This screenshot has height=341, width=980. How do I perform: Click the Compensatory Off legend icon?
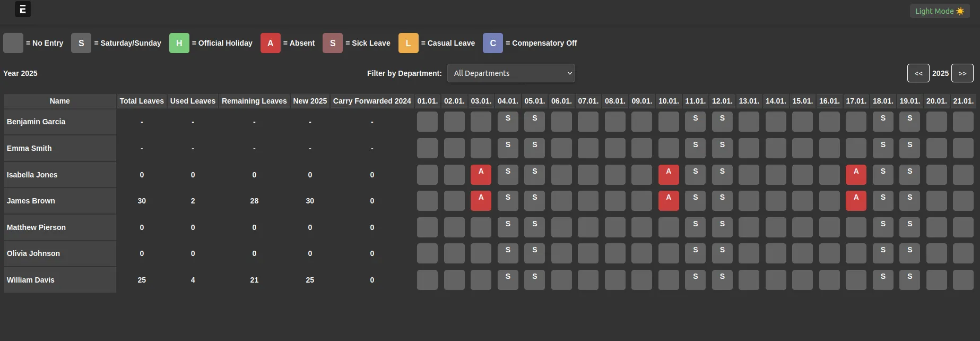492,43
